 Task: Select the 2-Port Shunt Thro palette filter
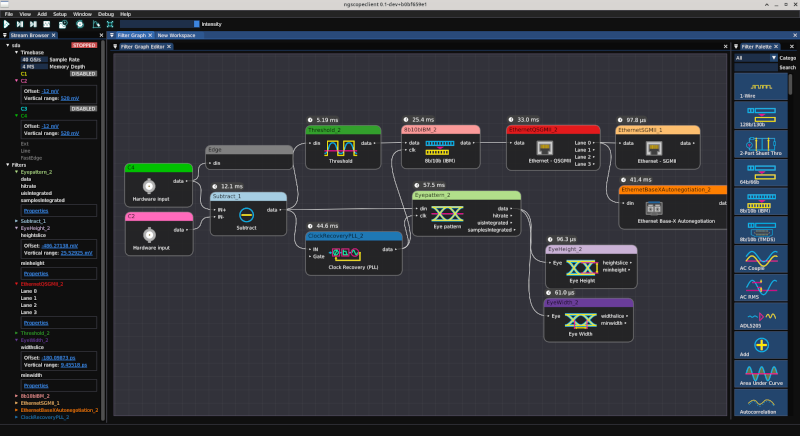(761, 144)
